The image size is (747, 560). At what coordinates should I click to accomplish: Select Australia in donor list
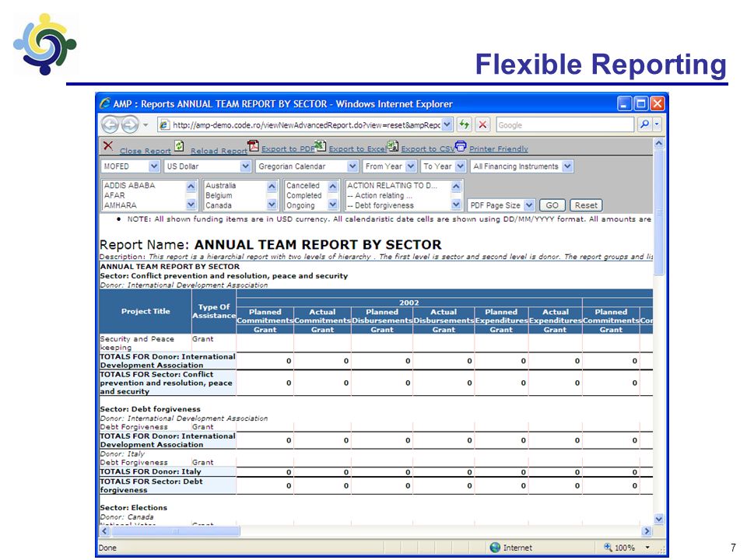[220, 185]
